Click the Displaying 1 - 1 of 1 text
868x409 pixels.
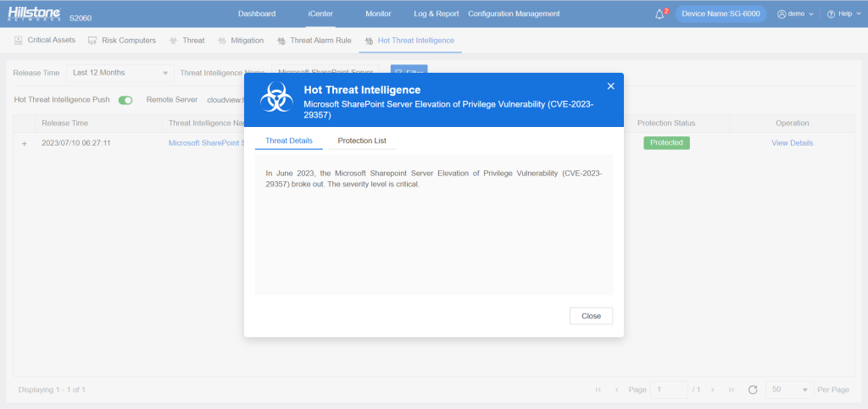pyautogui.click(x=52, y=390)
